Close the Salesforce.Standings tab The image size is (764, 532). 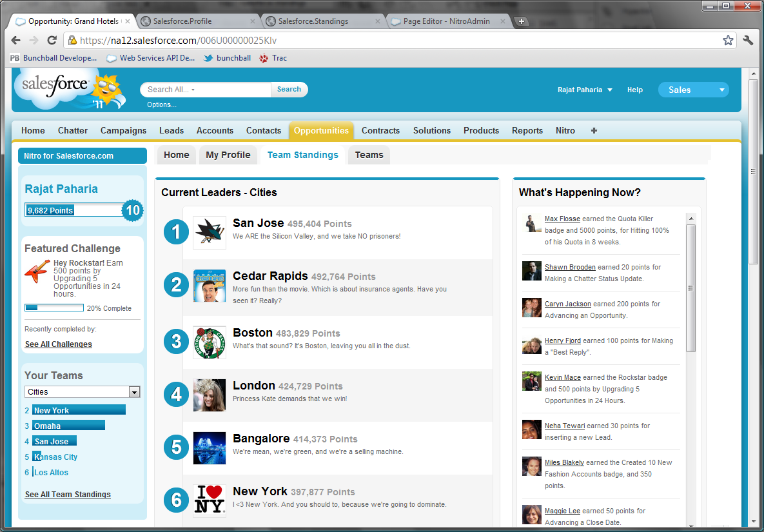click(378, 21)
